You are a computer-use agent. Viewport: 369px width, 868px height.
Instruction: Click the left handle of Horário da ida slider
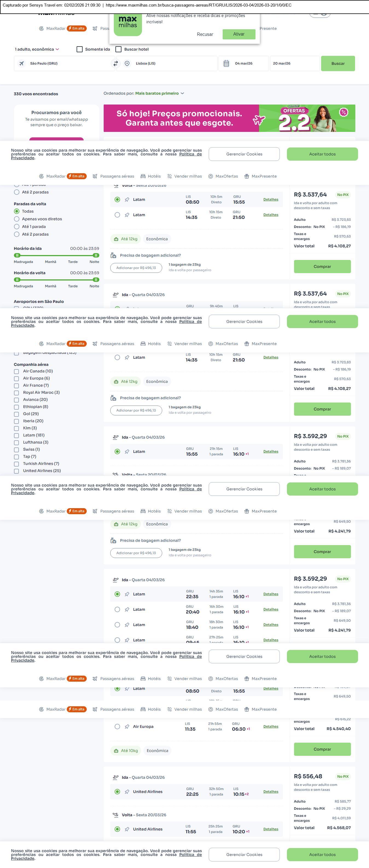point(17,255)
